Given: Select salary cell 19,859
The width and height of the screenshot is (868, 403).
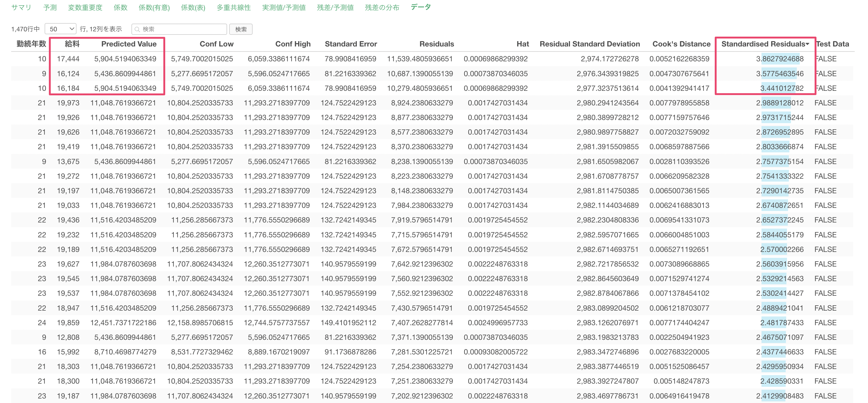Looking at the screenshot, I should (x=68, y=323).
